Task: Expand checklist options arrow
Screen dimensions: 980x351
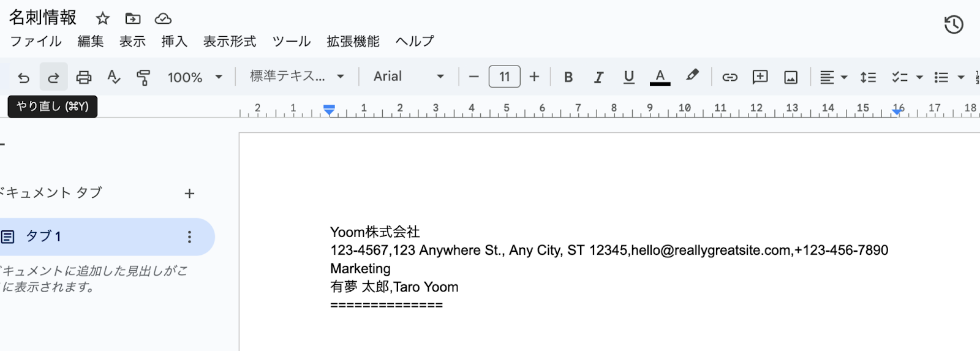Action: click(919, 77)
